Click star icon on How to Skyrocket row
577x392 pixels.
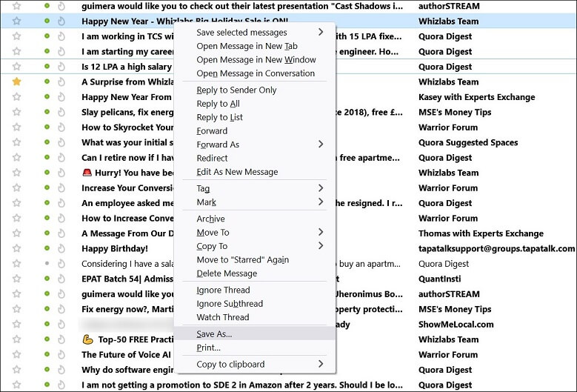coord(16,127)
